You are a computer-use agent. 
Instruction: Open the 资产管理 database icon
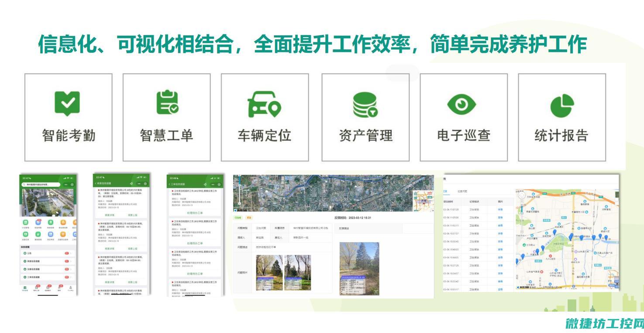[365, 104]
